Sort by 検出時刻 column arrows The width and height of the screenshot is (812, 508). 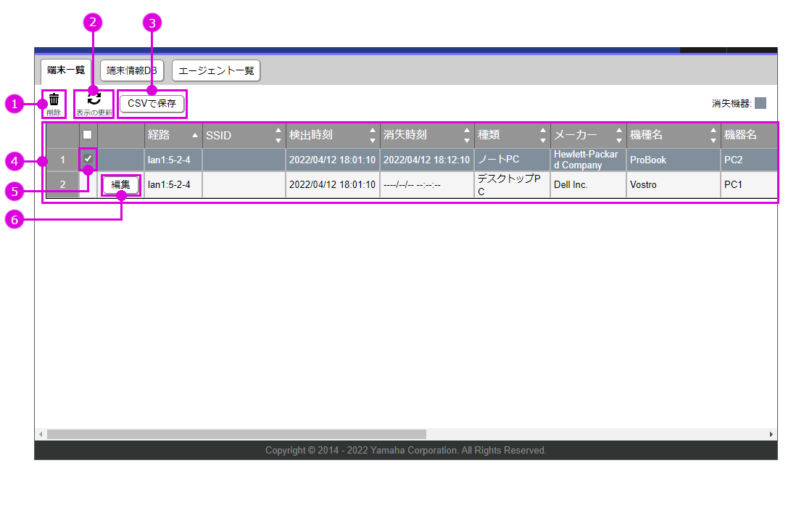point(373,136)
